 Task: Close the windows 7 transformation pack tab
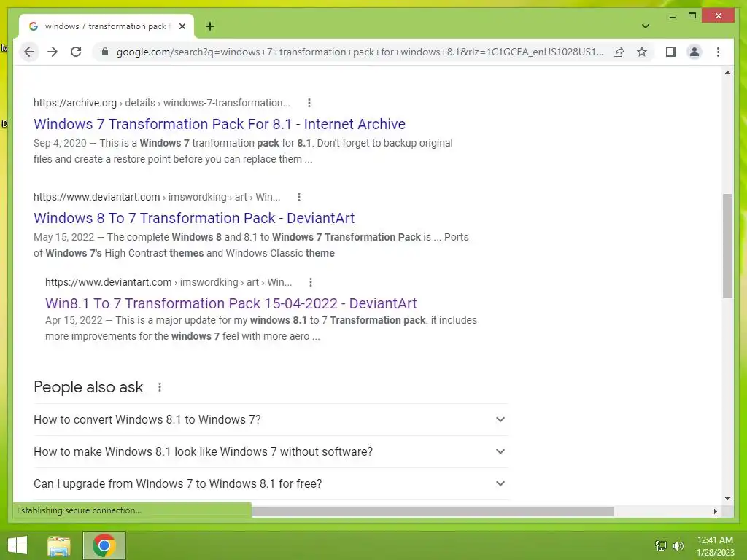point(182,26)
